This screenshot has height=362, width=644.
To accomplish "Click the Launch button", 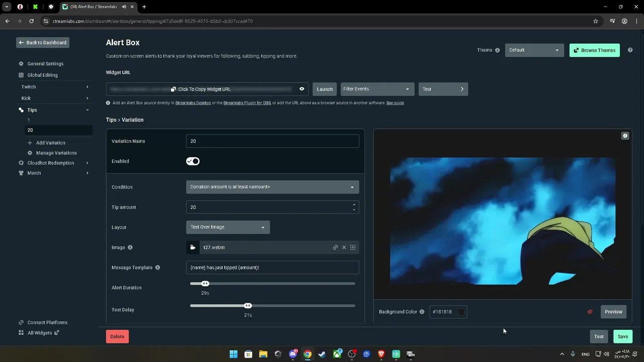I will pyautogui.click(x=325, y=89).
